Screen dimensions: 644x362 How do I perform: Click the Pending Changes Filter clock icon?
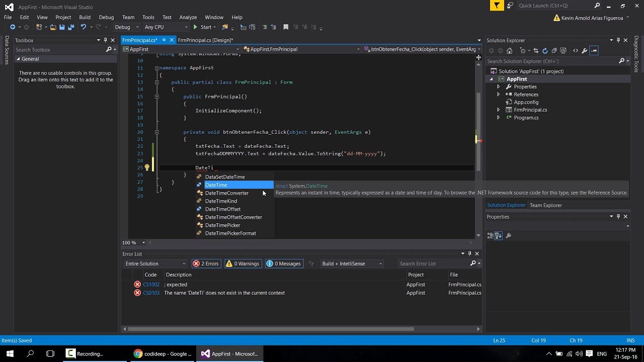(523, 51)
